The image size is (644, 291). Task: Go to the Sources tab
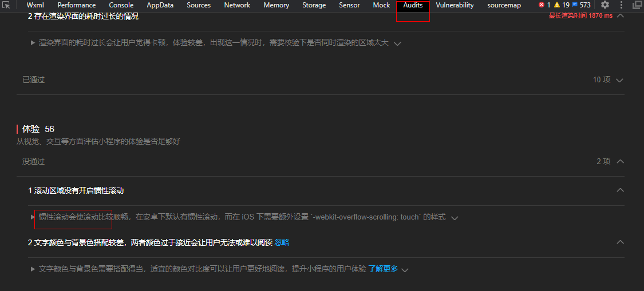pos(199,5)
